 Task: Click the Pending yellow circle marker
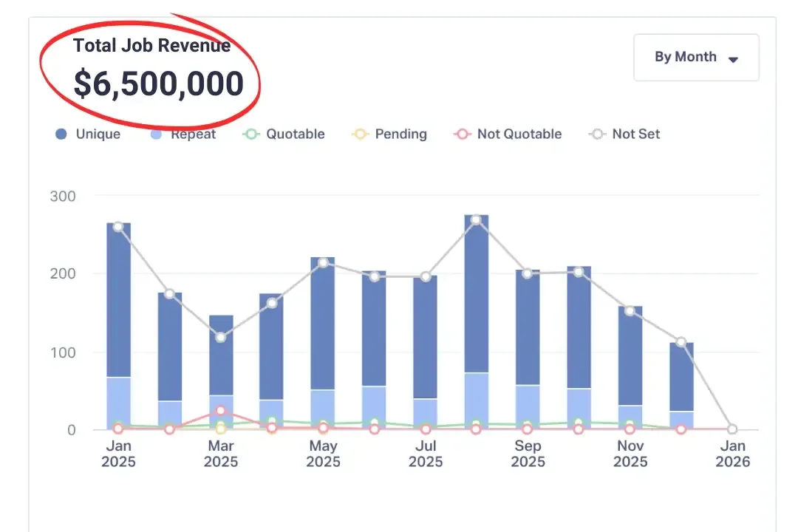coord(360,134)
